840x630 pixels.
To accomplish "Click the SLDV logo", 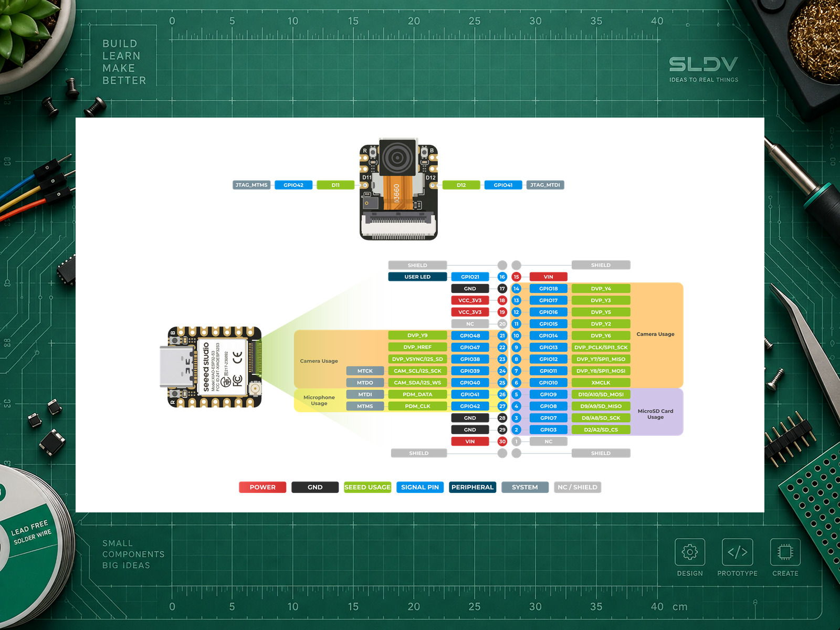I will (x=703, y=64).
